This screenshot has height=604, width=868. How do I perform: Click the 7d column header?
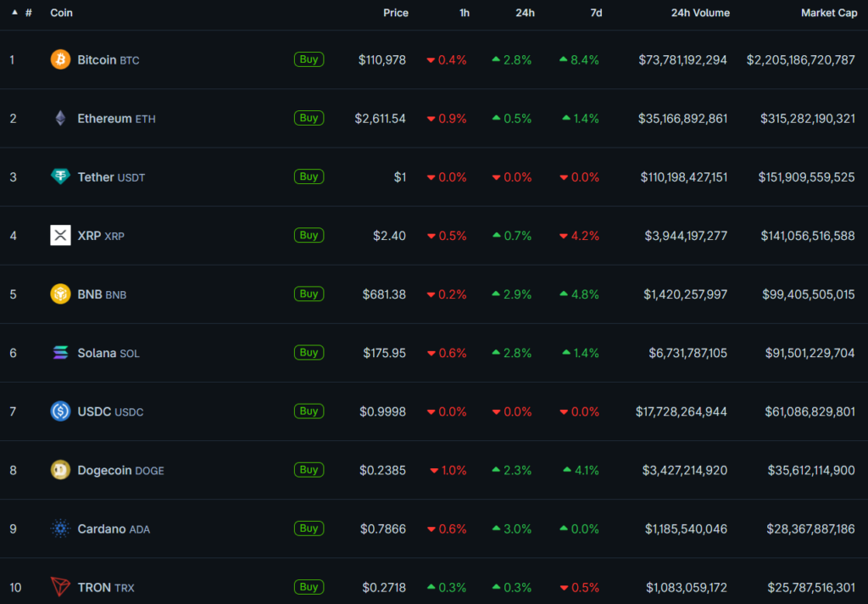pos(596,13)
